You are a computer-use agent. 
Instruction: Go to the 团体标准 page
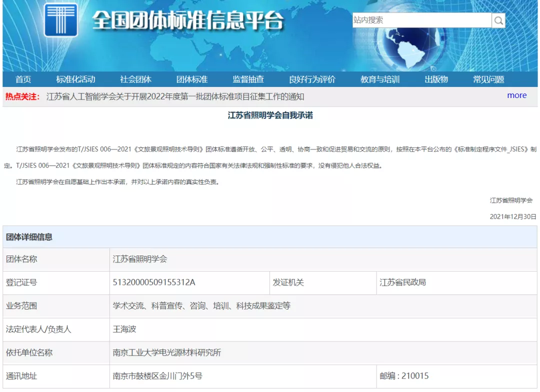(191, 79)
